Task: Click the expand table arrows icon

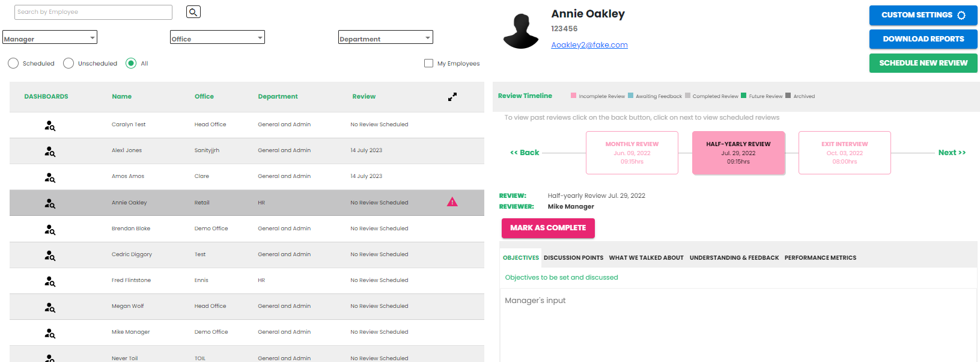Action: [452, 97]
